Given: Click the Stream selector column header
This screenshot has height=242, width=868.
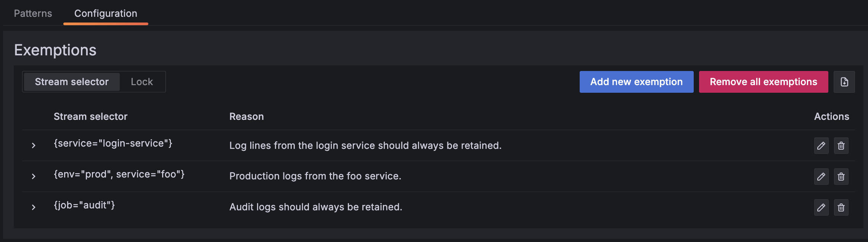Looking at the screenshot, I should tap(90, 116).
